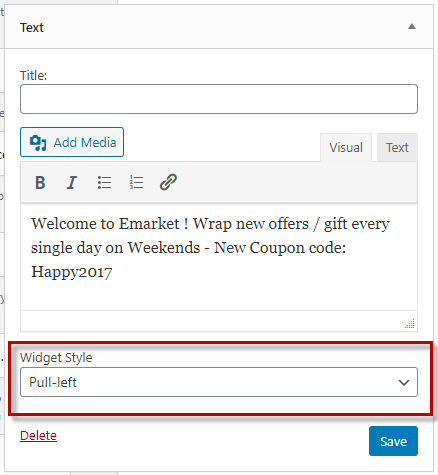Click the Widget Style label
This screenshot has height=475, width=438.
(56, 358)
